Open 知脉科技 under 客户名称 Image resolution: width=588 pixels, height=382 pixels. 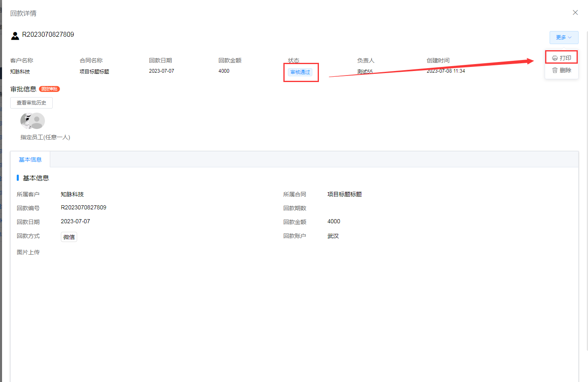pos(20,71)
